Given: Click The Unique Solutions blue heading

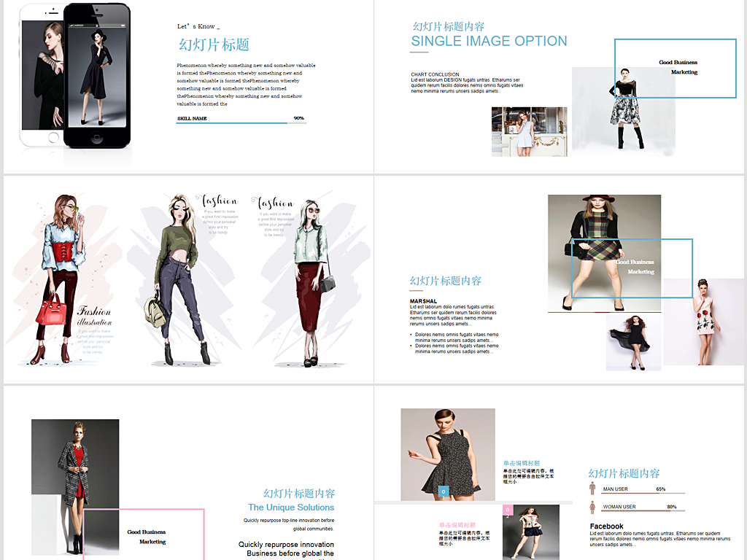Looking at the screenshot, I should (291, 507).
